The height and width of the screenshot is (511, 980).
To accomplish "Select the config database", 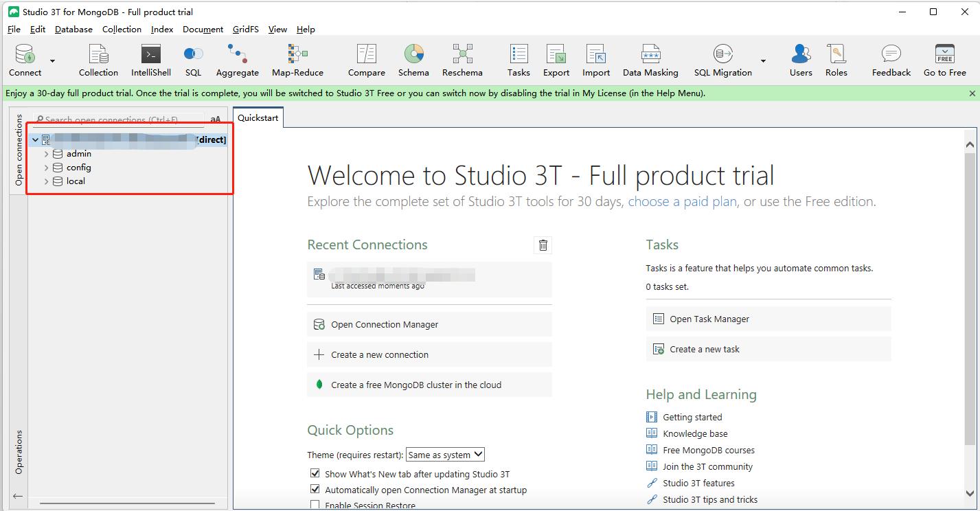I will pos(78,168).
